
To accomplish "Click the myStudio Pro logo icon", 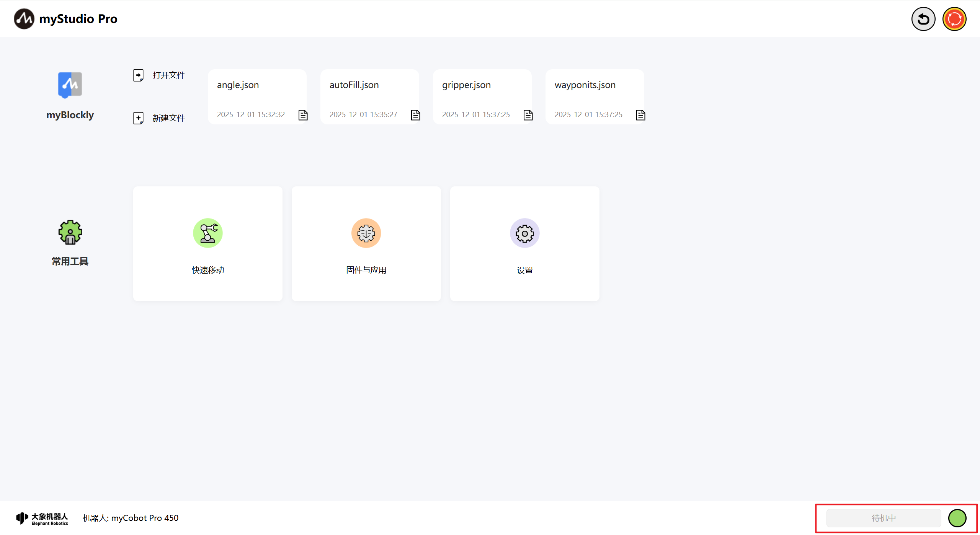I will 24,19.
